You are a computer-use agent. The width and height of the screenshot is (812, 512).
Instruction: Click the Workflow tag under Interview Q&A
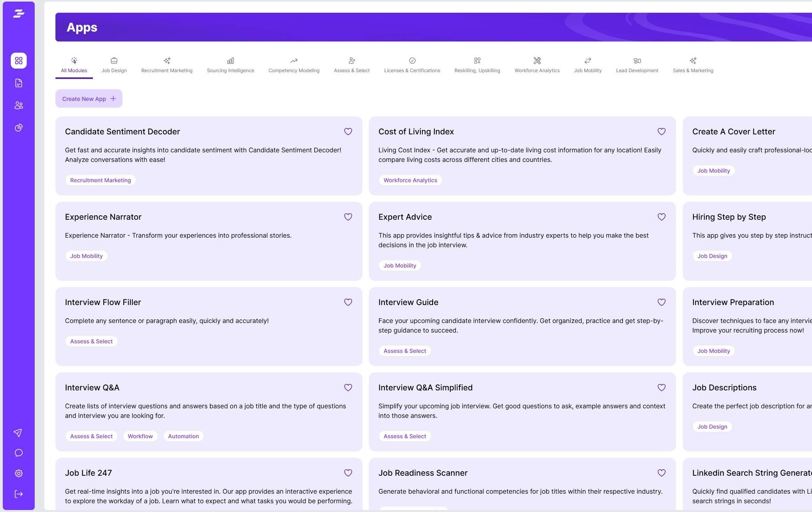click(140, 436)
